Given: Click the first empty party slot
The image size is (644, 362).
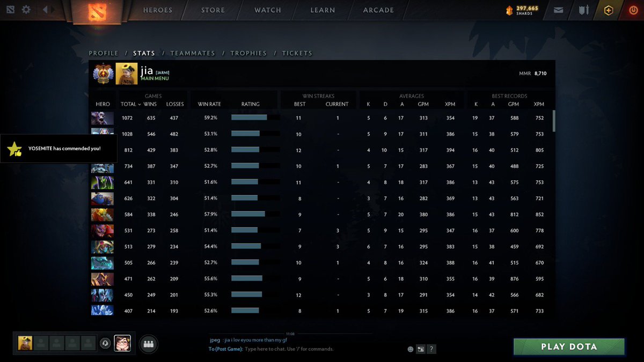Looking at the screenshot, I should pos(41,343).
